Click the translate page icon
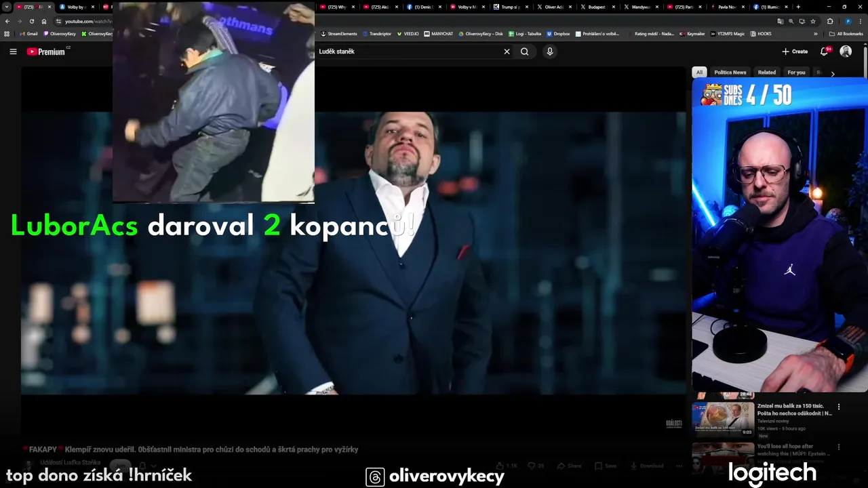Image resolution: width=868 pixels, height=488 pixels. 780,21
